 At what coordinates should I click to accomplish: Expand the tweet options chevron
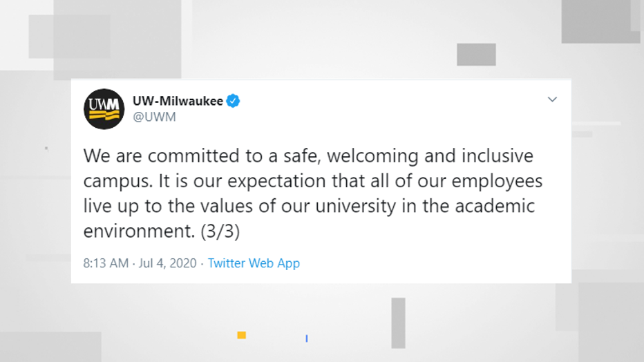(x=552, y=99)
